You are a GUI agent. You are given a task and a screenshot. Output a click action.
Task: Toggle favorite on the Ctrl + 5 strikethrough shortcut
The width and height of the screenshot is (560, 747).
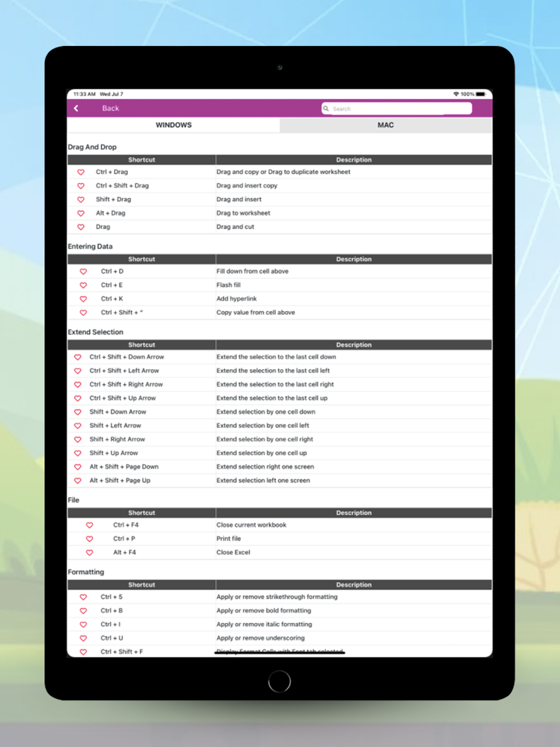83,597
